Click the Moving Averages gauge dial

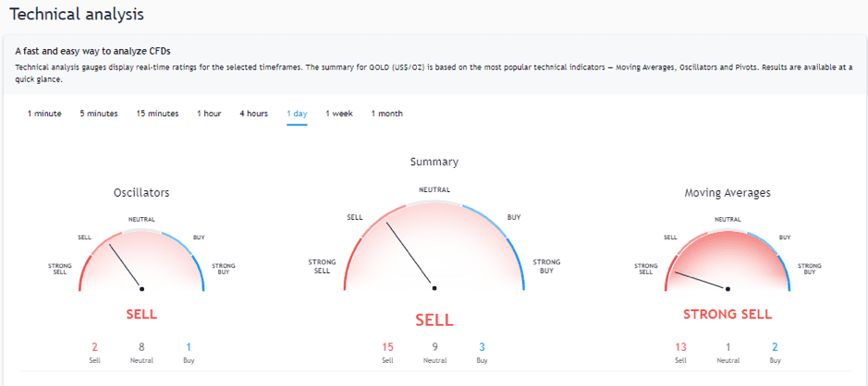(x=727, y=260)
